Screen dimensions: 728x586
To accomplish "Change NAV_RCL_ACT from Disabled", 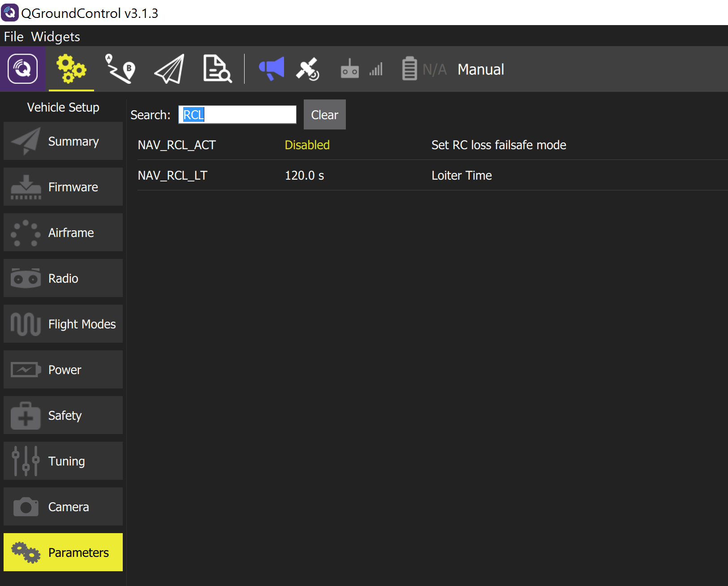I will pos(307,145).
